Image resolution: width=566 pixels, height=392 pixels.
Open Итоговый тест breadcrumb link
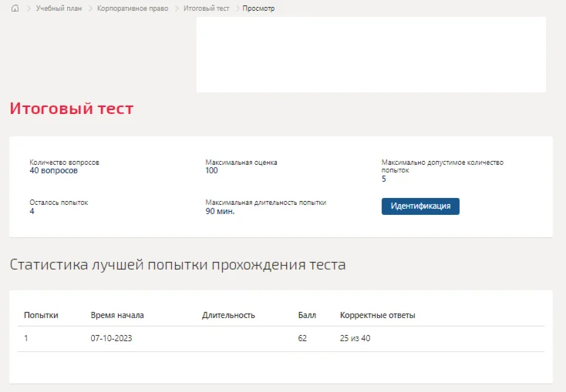(206, 8)
